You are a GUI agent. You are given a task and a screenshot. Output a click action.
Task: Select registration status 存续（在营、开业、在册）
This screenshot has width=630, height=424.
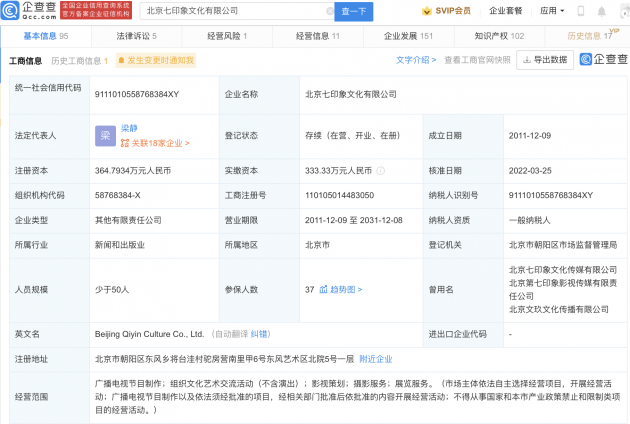coord(352,136)
